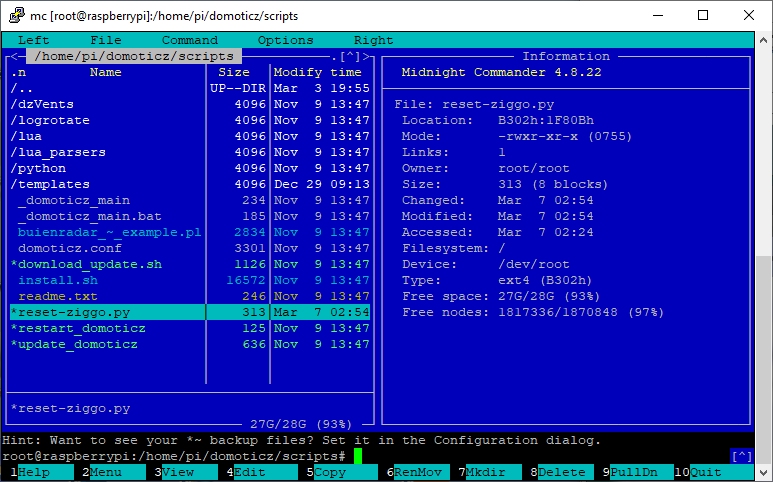Select the /logrotate directory
The image size is (773, 482).
[x=190, y=120]
